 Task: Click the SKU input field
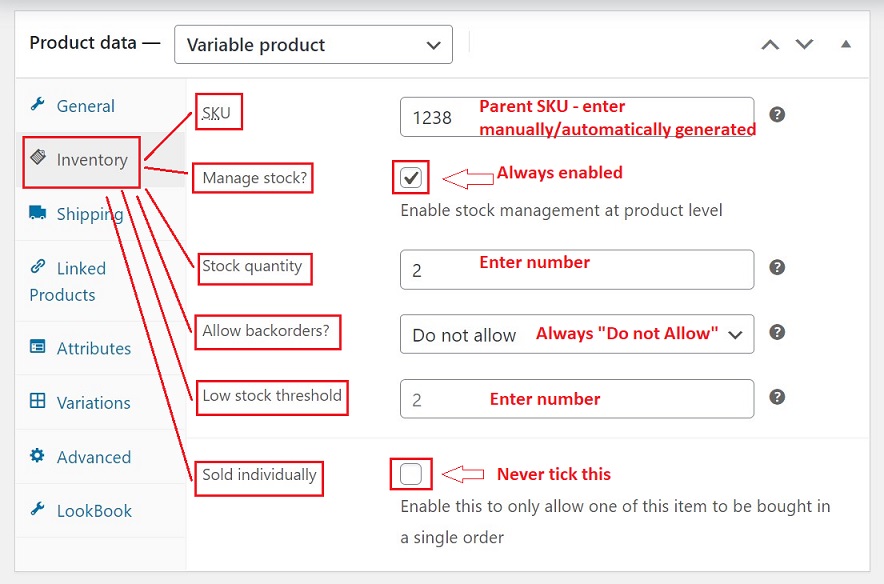(576, 117)
